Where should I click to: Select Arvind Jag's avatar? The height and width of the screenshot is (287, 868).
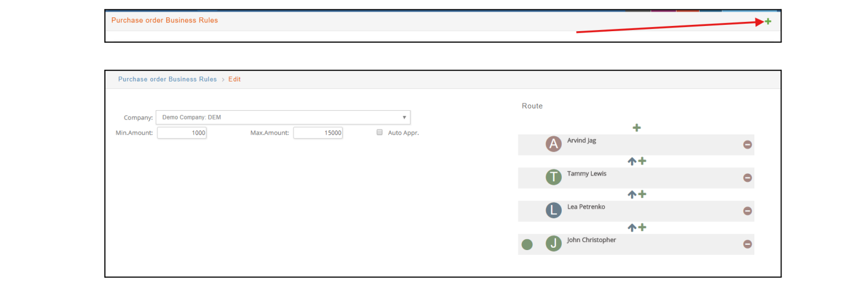[554, 144]
